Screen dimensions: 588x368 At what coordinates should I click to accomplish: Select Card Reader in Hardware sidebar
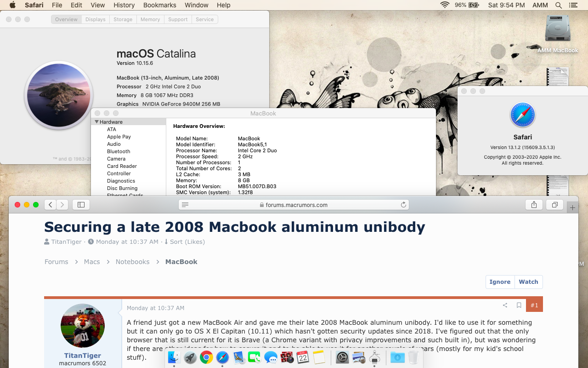point(122,166)
